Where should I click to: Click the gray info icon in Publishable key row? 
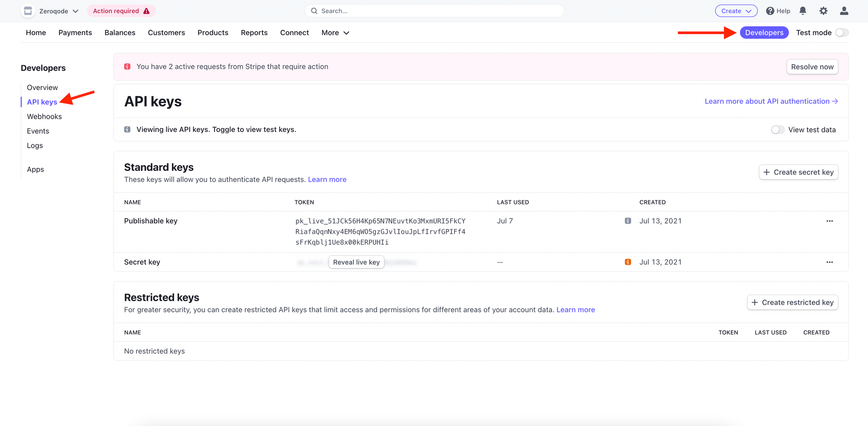point(628,221)
